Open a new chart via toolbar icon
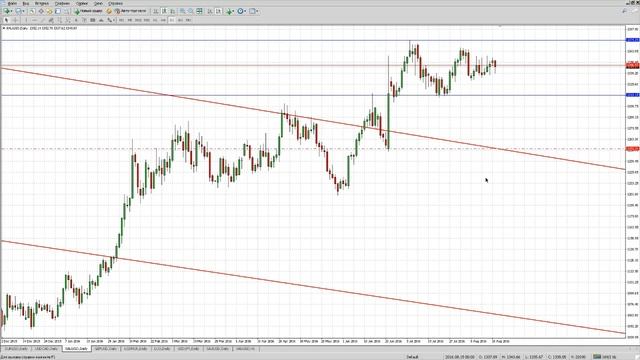Viewport: 640px width, 360px height. tap(7, 11)
